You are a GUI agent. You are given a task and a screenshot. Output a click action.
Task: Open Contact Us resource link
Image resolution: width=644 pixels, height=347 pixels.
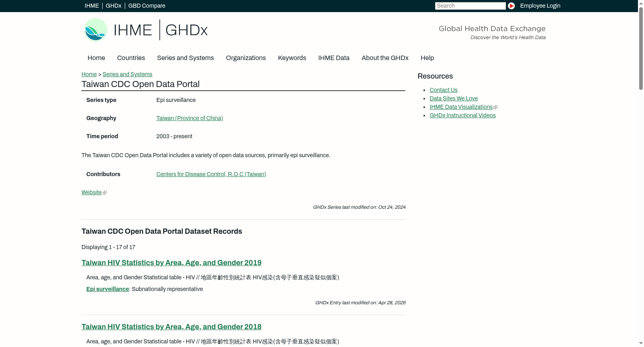[x=443, y=90]
